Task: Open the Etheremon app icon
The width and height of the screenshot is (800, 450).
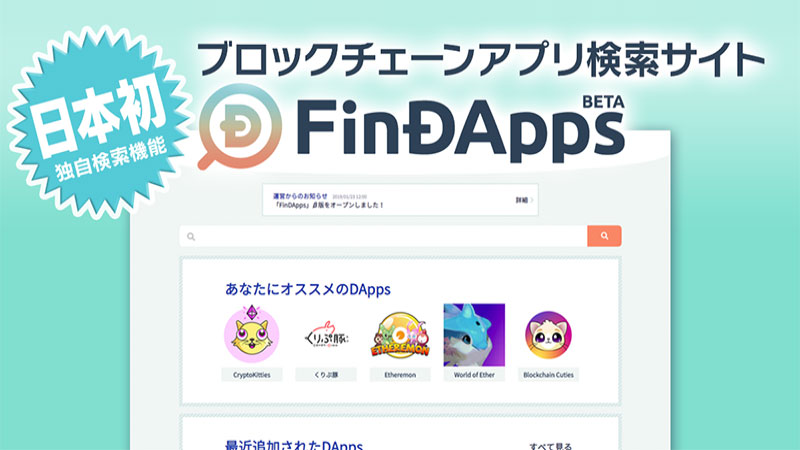Action: [x=400, y=336]
